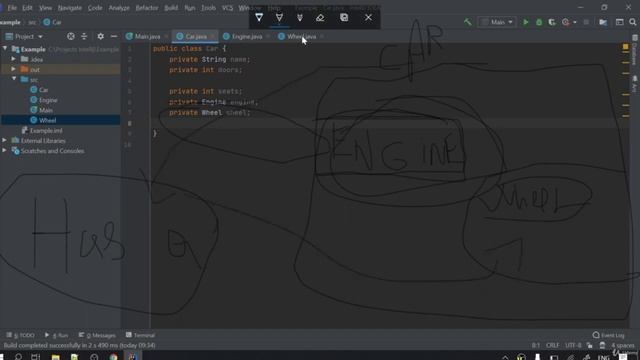Screen dimensions: 640x360
Task: Open the Tools menu
Action: 208,8
